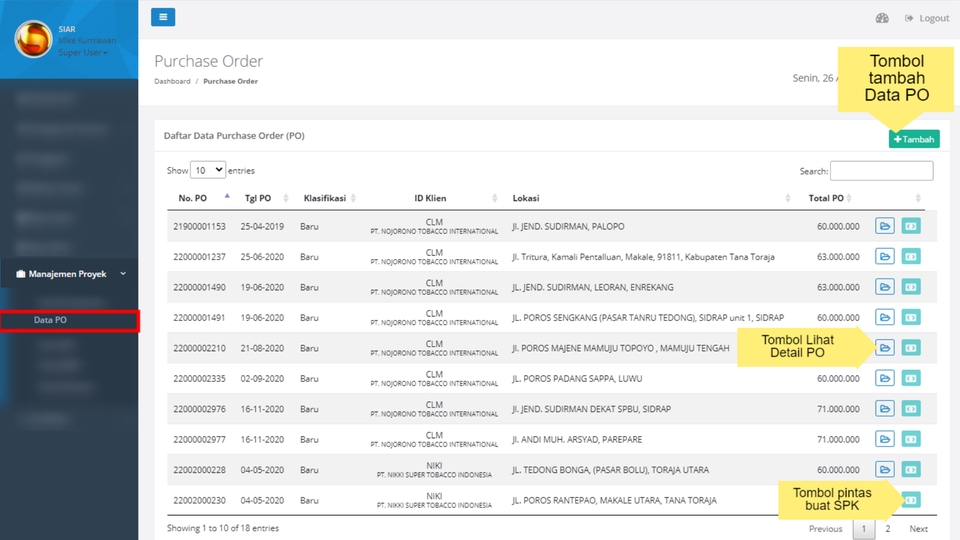This screenshot has width=960, height=540.
Task: Open the Dashboard breadcrumb link
Action: tap(172, 81)
